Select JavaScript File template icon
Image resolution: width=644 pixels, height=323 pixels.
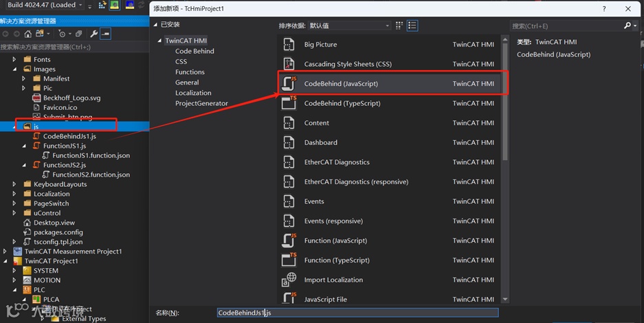tap(289, 298)
